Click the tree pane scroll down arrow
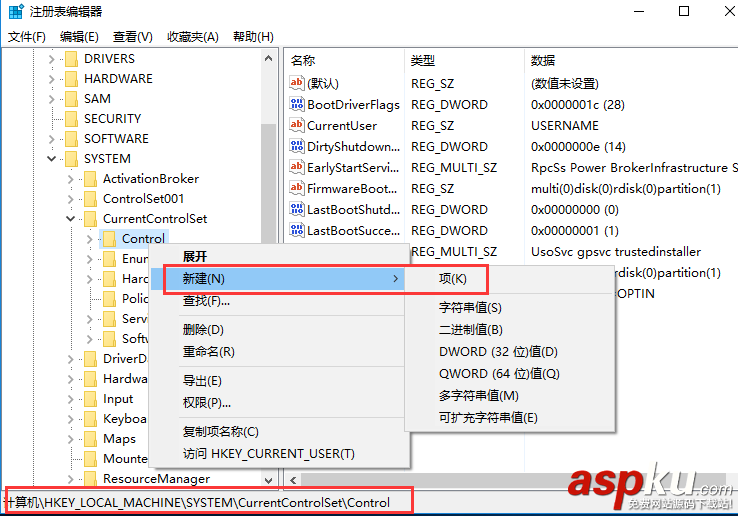Viewport: 738px width, 516px height. (x=269, y=480)
